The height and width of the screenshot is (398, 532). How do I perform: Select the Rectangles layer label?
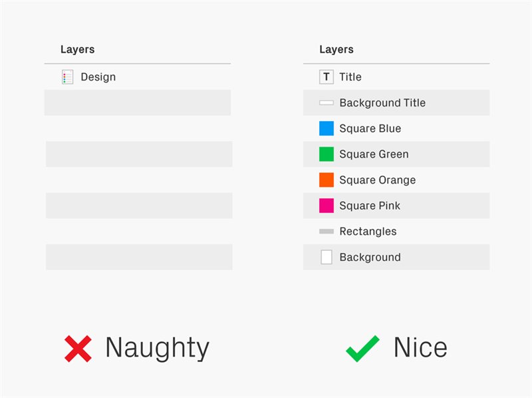(x=368, y=232)
